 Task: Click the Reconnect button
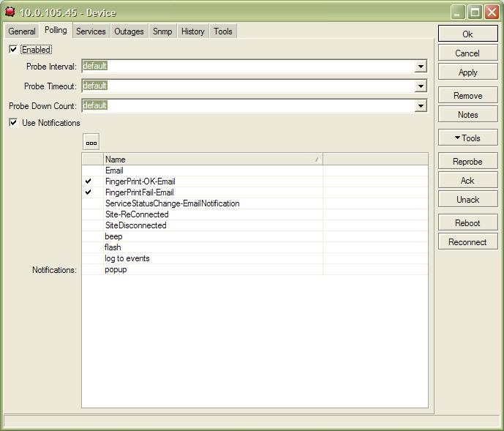pyautogui.click(x=467, y=242)
